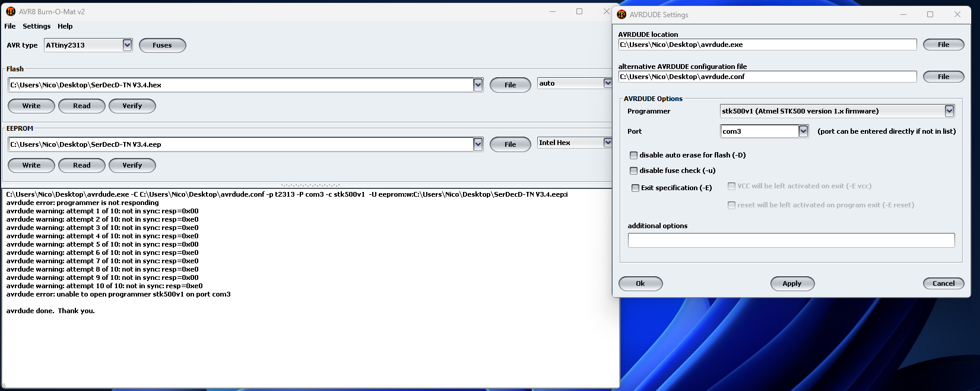
Task: Open the Flash format 'auto' dropdown
Action: [x=607, y=83]
